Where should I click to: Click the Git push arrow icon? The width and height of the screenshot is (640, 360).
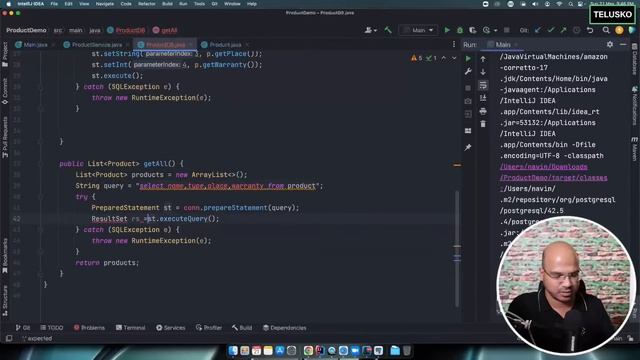(563, 30)
